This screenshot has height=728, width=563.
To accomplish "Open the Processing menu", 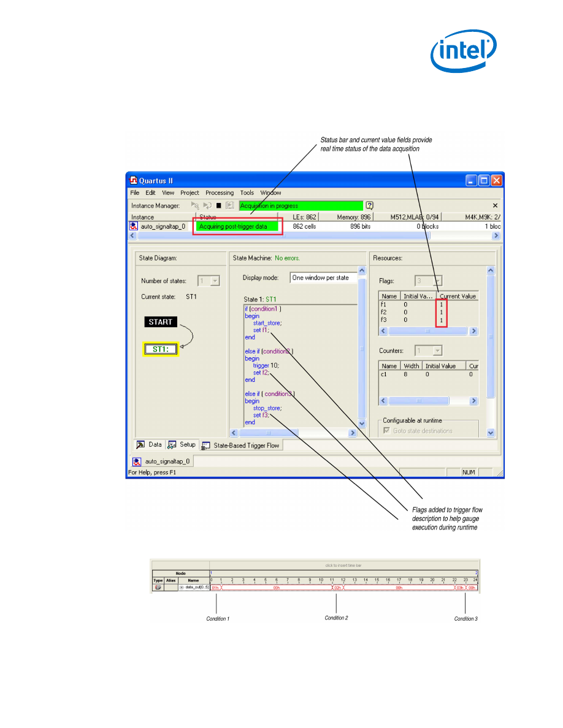I will (220, 192).
